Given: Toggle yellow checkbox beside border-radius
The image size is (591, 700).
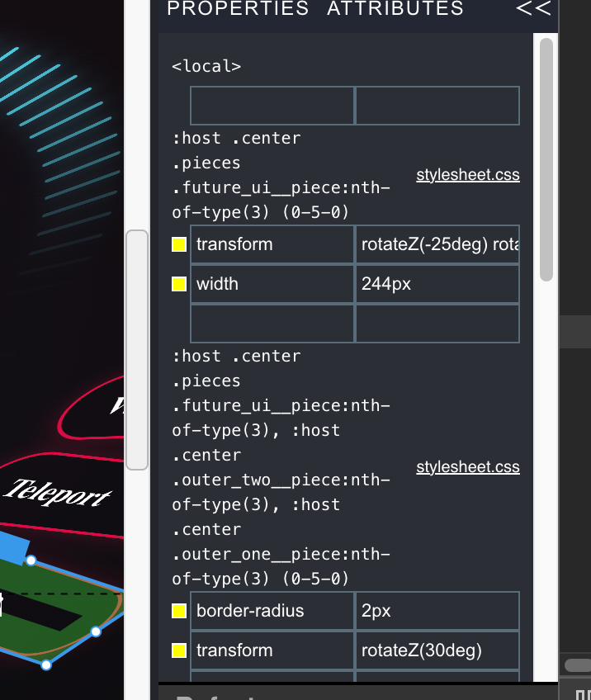Looking at the screenshot, I should pyautogui.click(x=179, y=611).
